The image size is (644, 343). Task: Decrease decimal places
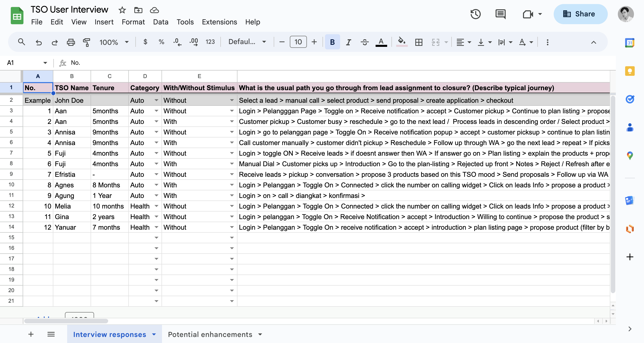point(177,42)
